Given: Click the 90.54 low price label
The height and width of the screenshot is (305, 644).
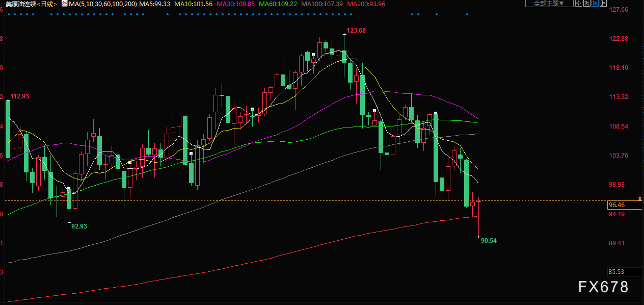Looking at the screenshot, I should 489,240.
